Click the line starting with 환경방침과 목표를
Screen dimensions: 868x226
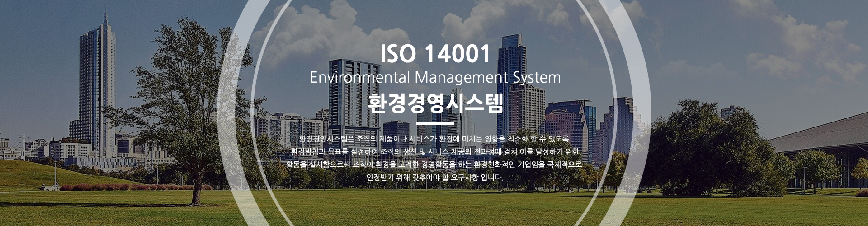tap(434, 151)
